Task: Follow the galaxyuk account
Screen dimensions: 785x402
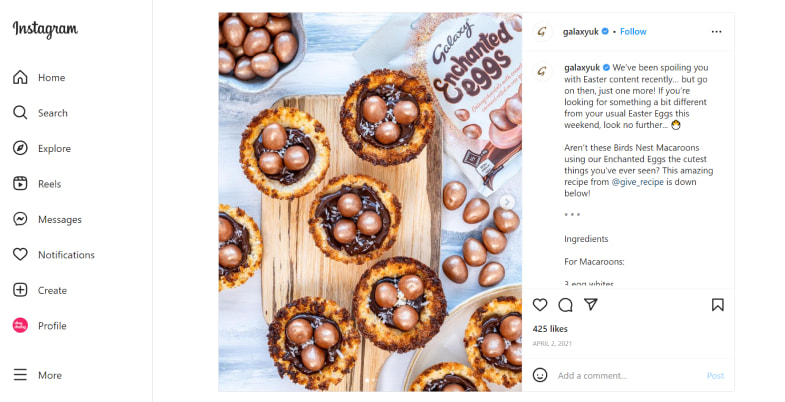Action: [x=633, y=32]
